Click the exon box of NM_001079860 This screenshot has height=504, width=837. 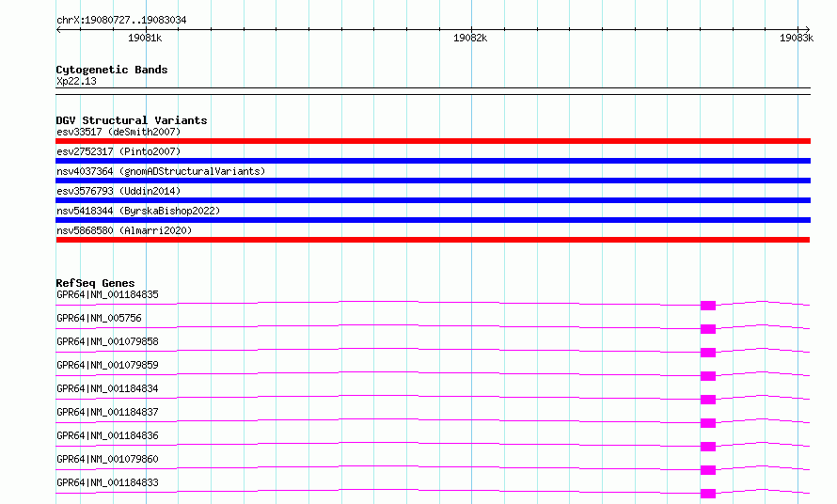click(x=708, y=470)
